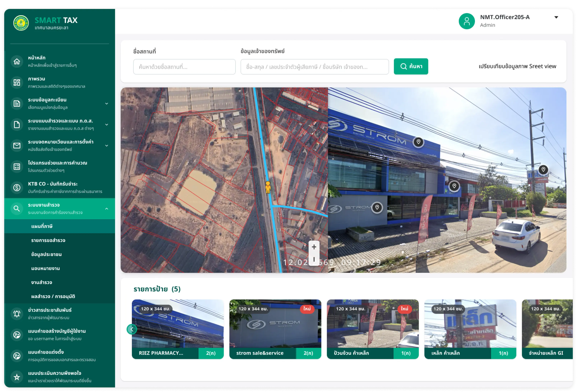
Task: Open the NMT.Officer205-A account dropdown
Action: point(556,17)
